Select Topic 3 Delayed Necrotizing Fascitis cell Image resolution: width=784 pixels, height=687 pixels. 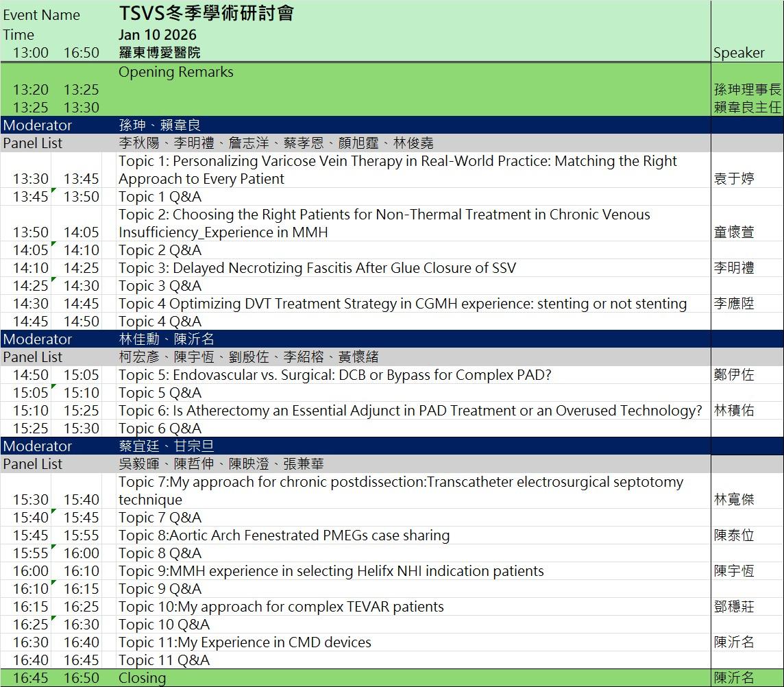point(317,268)
